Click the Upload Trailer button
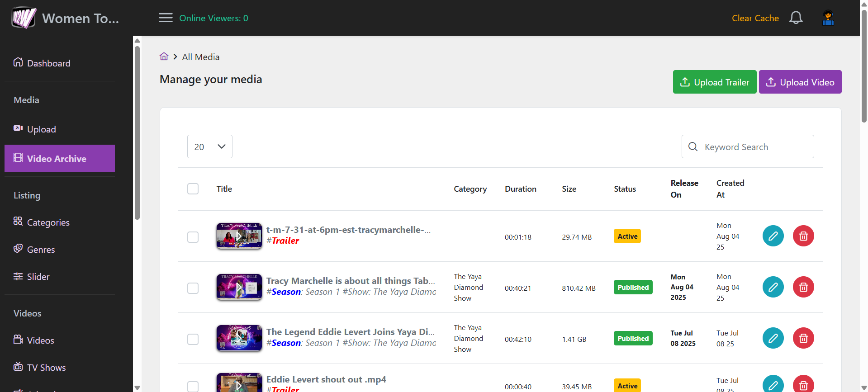The image size is (868, 392). [x=715, y=82]
